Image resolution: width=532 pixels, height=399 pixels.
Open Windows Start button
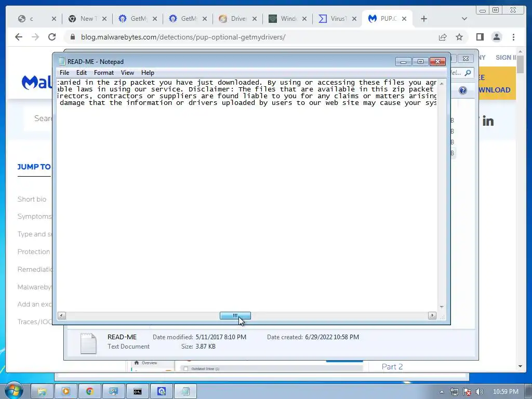(x=14, y=391)
